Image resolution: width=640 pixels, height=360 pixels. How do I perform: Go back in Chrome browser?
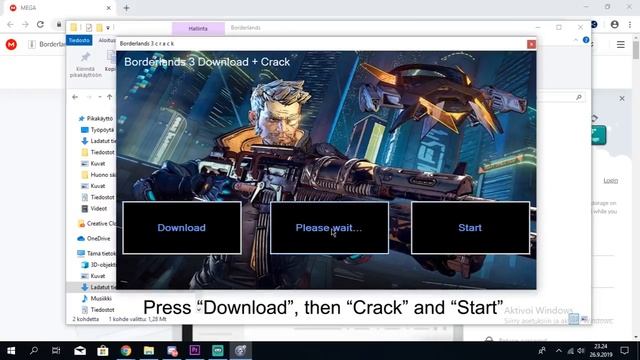10,24
